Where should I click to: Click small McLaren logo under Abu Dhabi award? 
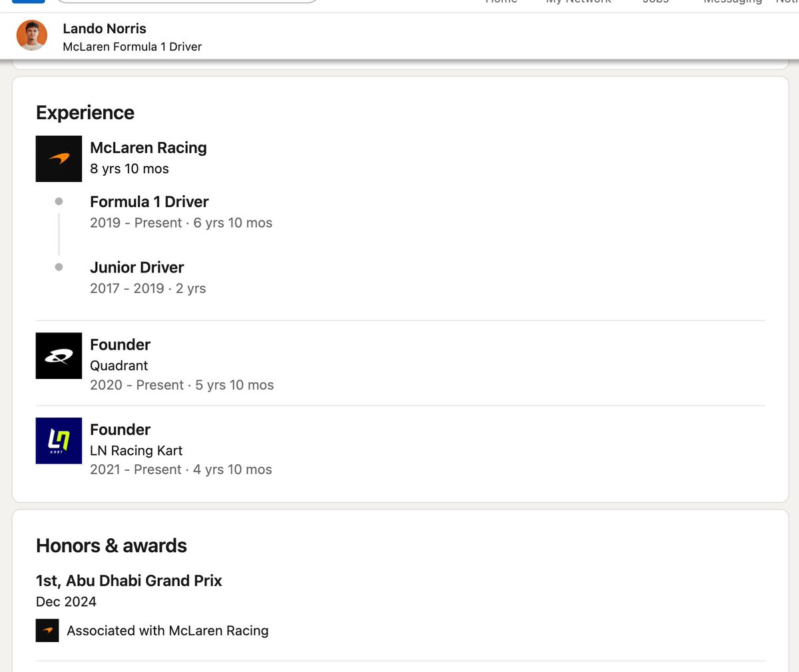coord(47,630)
